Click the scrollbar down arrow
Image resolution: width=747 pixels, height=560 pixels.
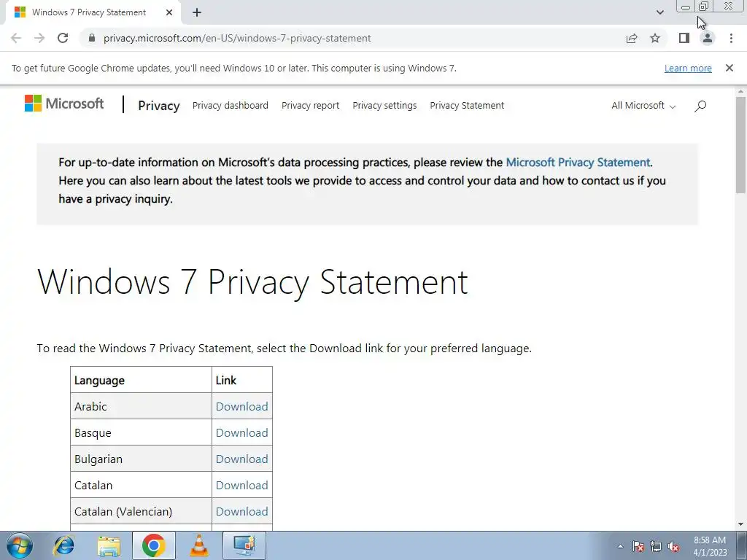click(x=740, y=524)
